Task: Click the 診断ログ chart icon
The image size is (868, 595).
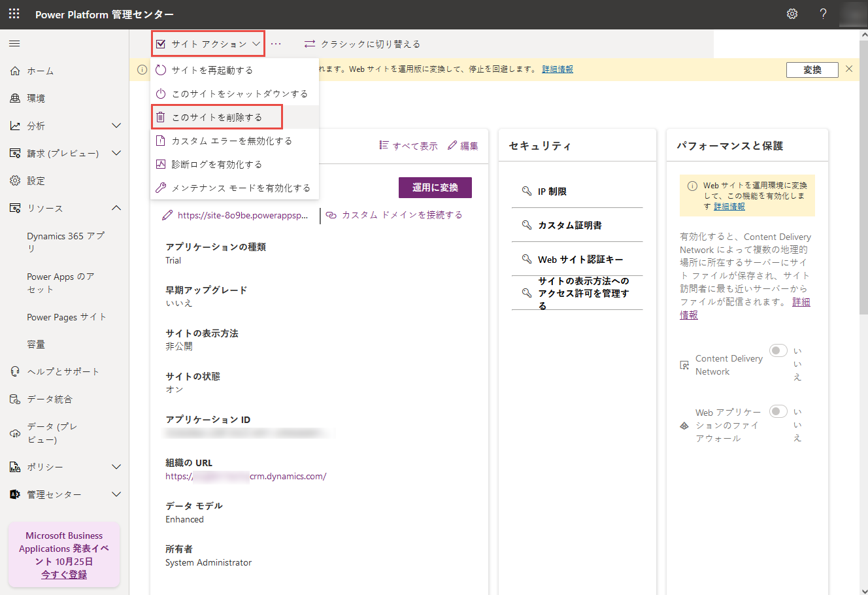Action: (161, 164)
